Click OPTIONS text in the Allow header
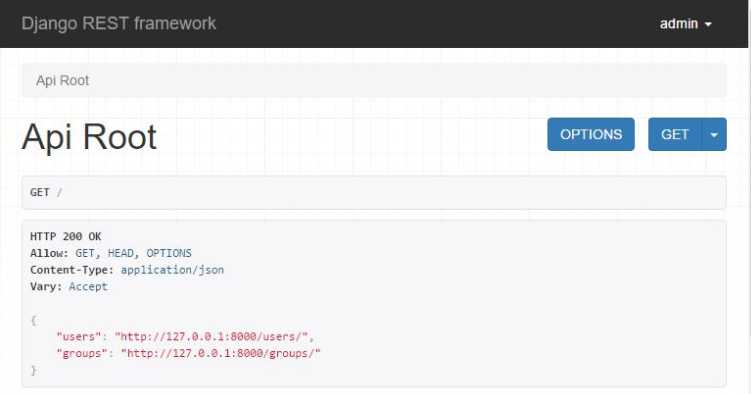This screenshot has width=751, height=394. click(x=169, y=253)
